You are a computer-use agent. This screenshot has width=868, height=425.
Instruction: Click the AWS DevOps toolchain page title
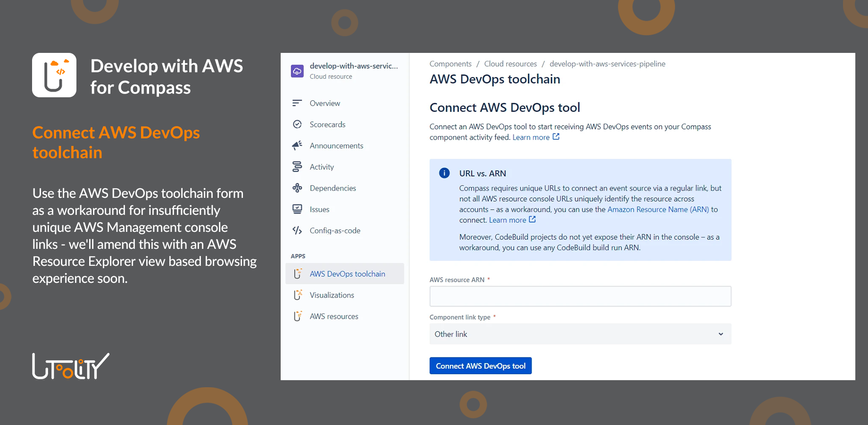(x=495, y=79)
